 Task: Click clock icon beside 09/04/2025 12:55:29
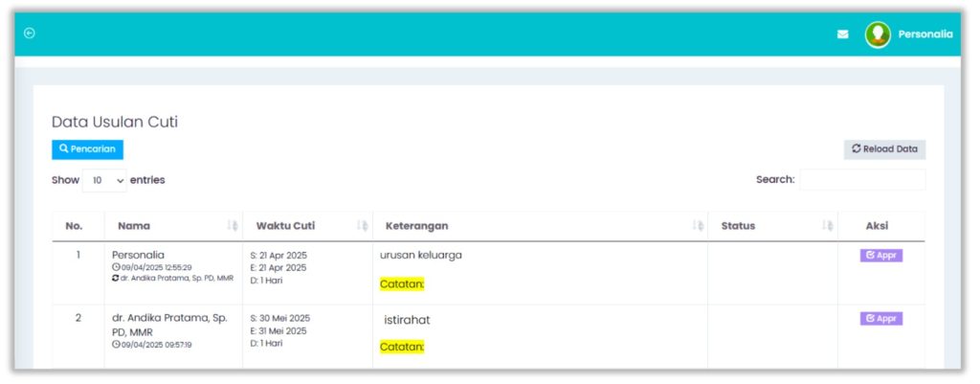coord(116,267)
